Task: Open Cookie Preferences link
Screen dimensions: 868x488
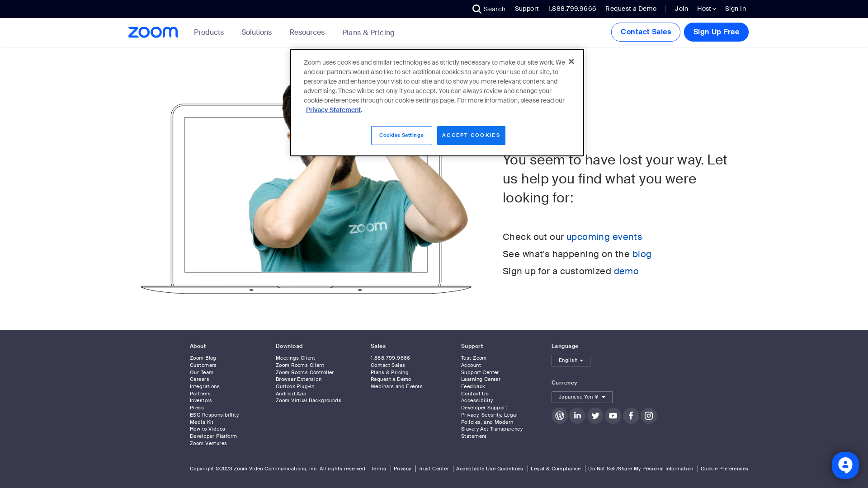Action: tap(724, 469)
